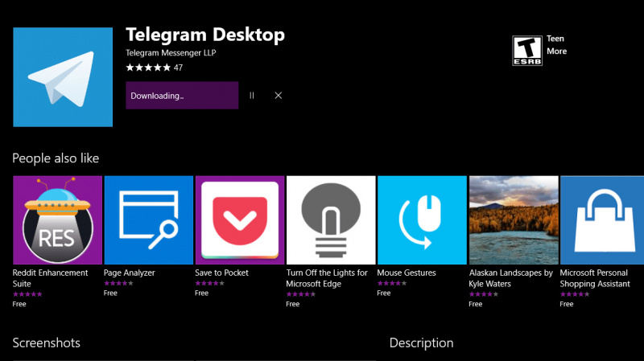
Task: Click the Free label under Mouse Gestures
Action: (x=384, y=293)
